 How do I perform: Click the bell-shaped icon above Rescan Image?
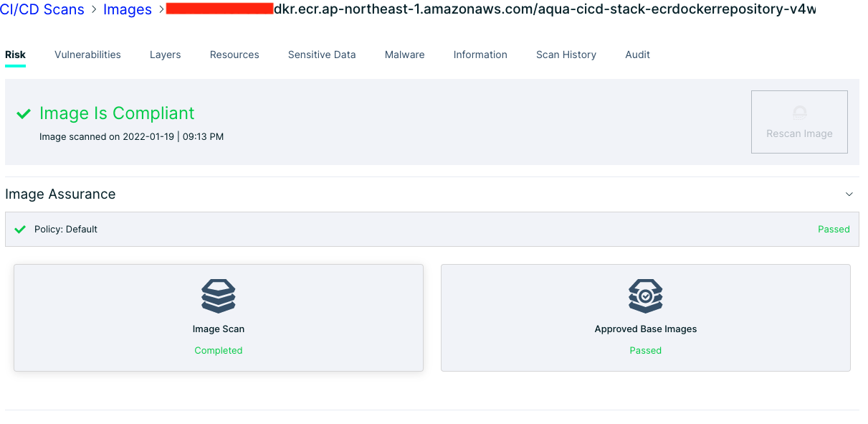799,113
